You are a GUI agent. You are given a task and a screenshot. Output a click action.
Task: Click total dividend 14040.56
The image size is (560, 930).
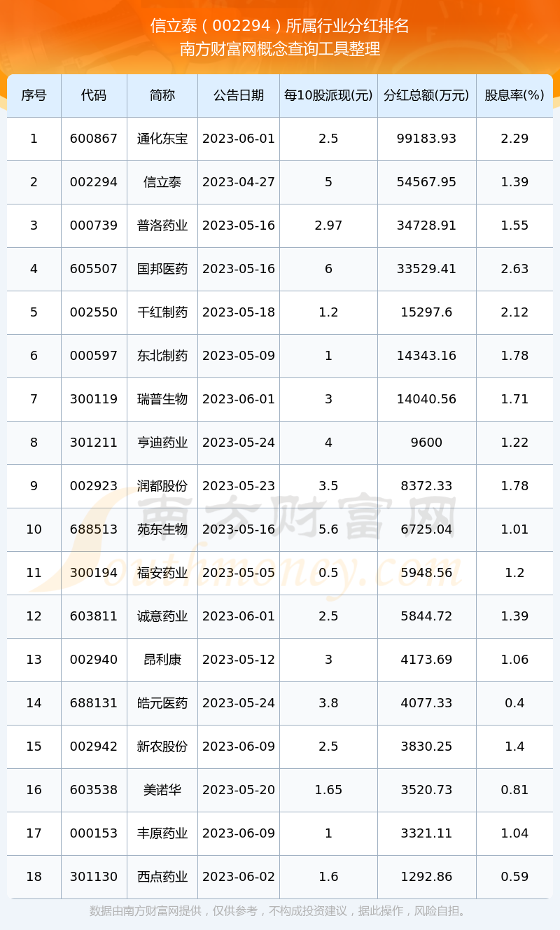(427, 399)
